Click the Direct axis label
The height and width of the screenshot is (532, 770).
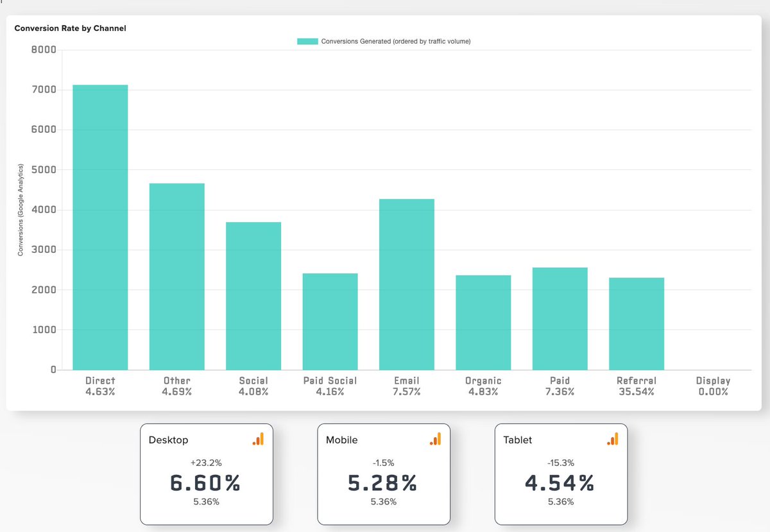[x=100, y=381]
